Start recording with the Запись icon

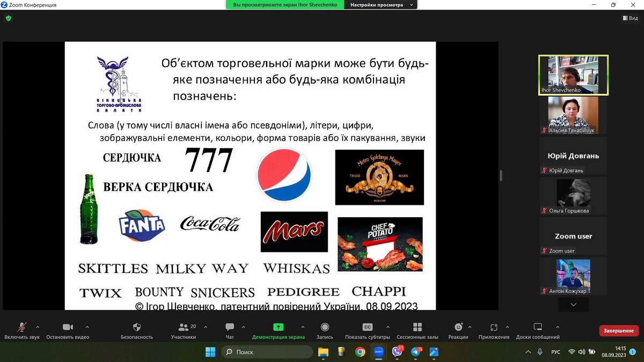[x=325, y=327]
